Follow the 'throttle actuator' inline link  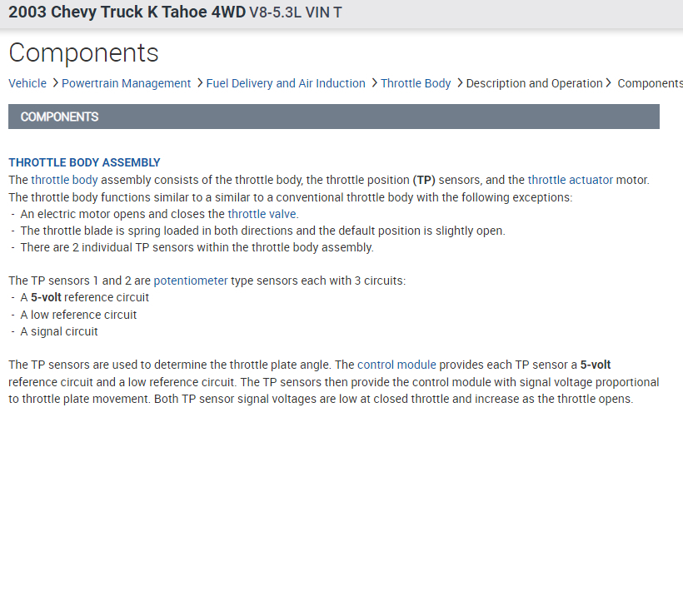click(571, 180)
